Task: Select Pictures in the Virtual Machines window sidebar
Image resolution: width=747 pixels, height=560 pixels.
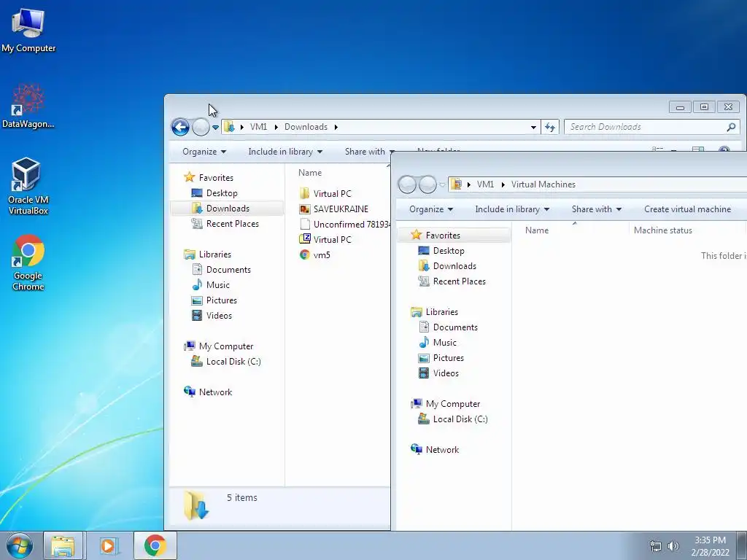Action: tap(449, 357)
